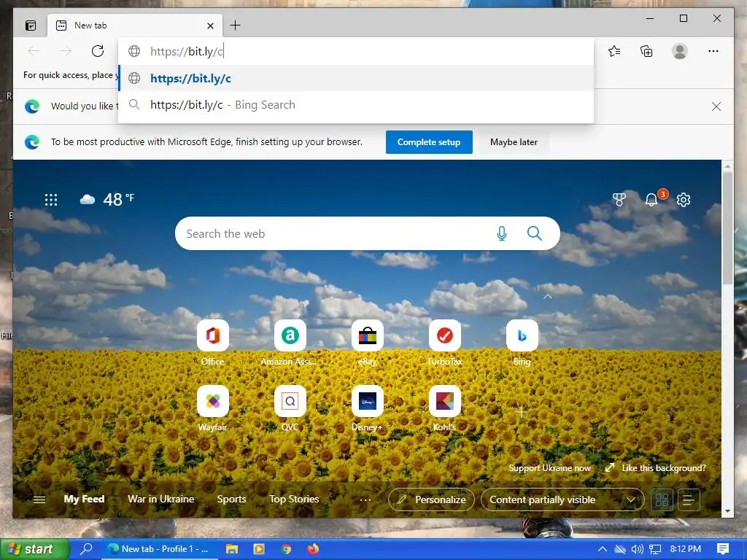The width and height of the screenshot is (747, 560).
Task: Open the taskbar search magnifier
Action: 86,549
